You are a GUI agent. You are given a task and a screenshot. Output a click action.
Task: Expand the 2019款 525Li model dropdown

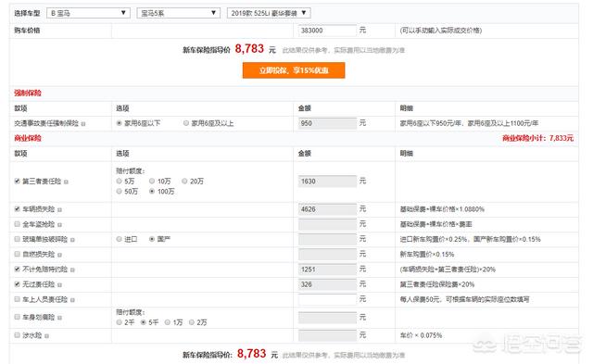pos(269,13)
